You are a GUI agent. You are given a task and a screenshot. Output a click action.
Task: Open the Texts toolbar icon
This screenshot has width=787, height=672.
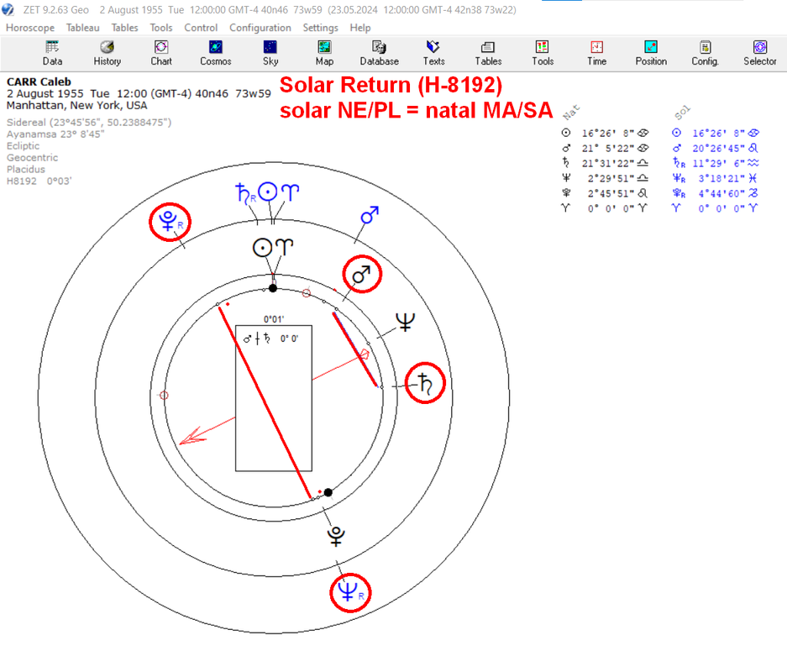[x=433, y=53]
